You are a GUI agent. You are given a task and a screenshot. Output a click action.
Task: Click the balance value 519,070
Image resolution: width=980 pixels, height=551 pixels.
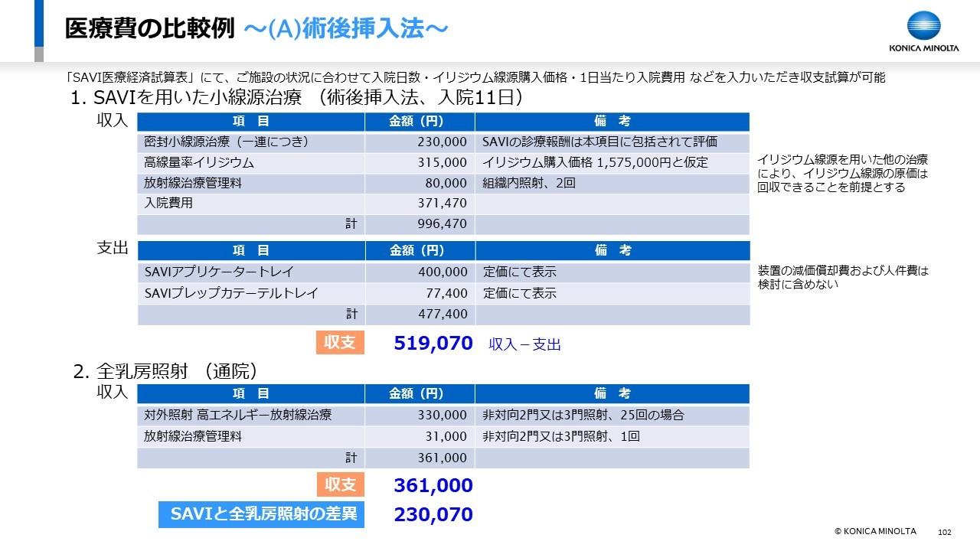pyautogui.click(x=433, y=344)
